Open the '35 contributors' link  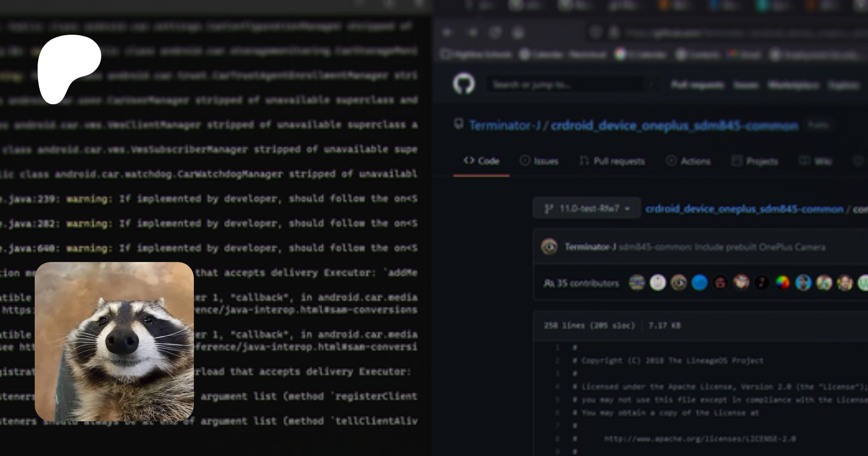[x=581, y=283]
